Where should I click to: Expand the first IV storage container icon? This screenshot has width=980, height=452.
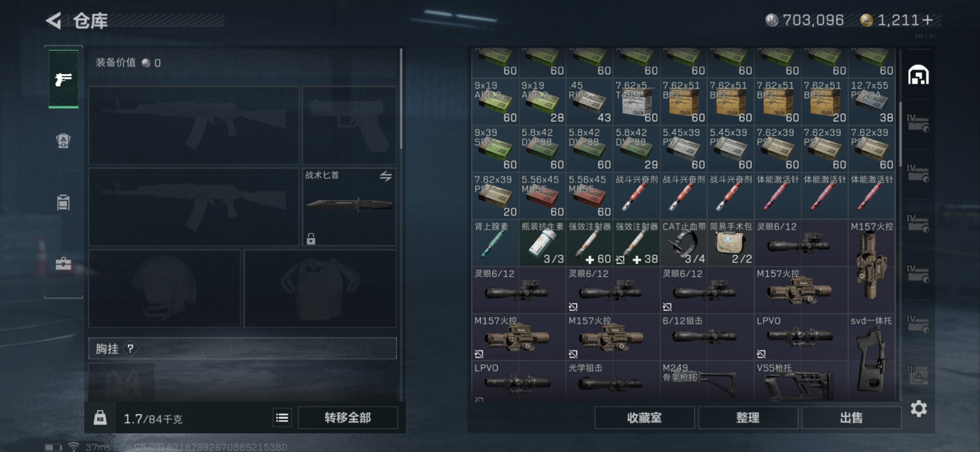click(x=918, y=123)
